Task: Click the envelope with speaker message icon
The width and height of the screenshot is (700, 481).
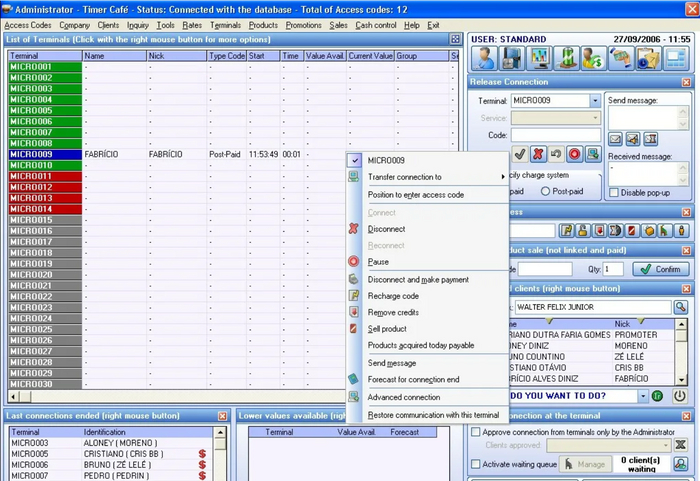Action: (633, 139)
